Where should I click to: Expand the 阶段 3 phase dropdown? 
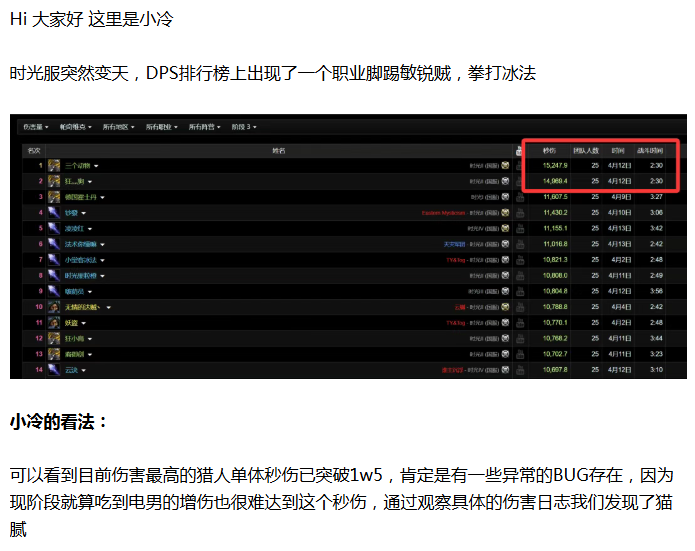click(244, 128)
